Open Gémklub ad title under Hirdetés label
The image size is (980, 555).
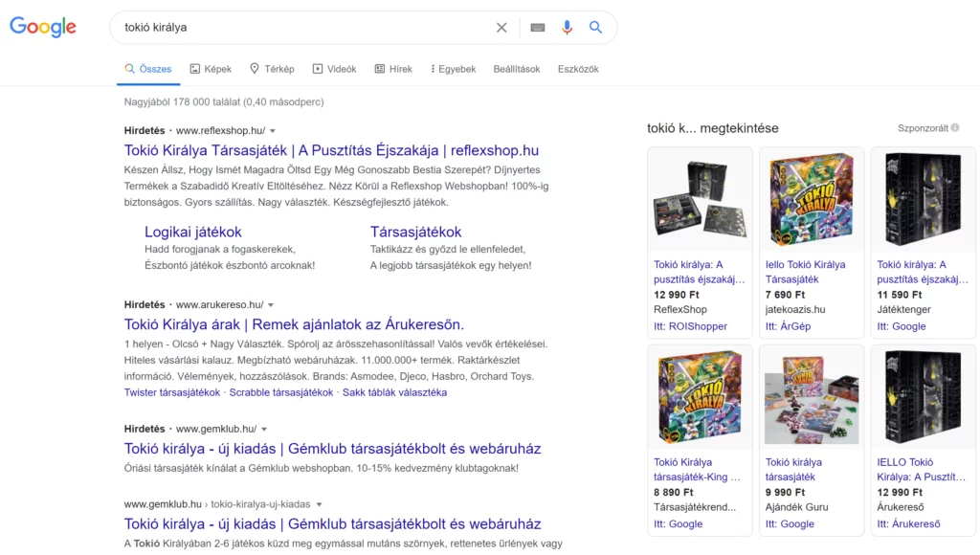332,449
